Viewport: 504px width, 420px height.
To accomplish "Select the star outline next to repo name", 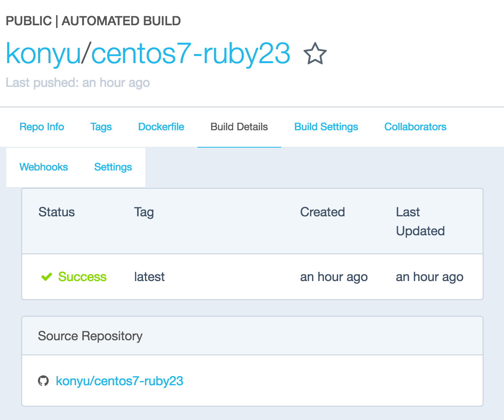I will [315, 54].
